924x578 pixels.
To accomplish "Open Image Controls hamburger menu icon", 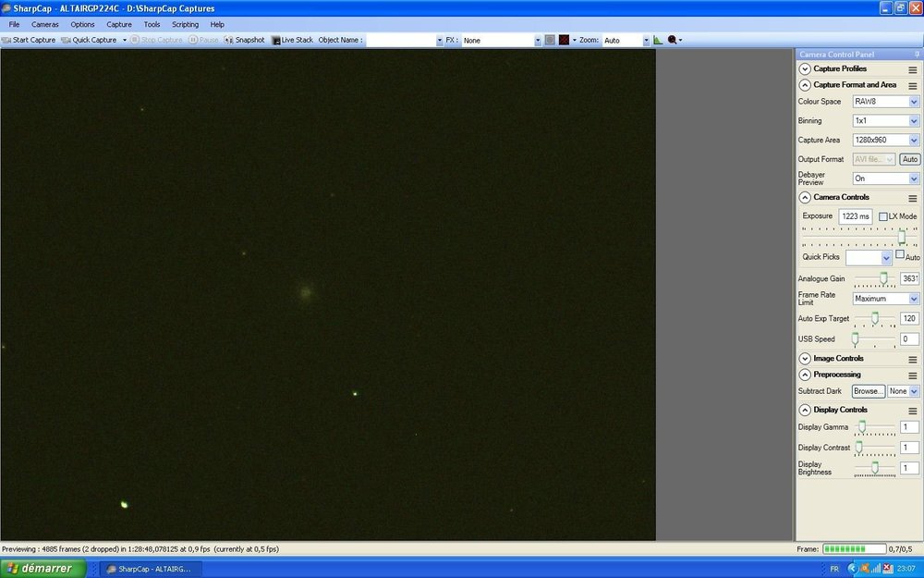I will click(x=912, y=359).
